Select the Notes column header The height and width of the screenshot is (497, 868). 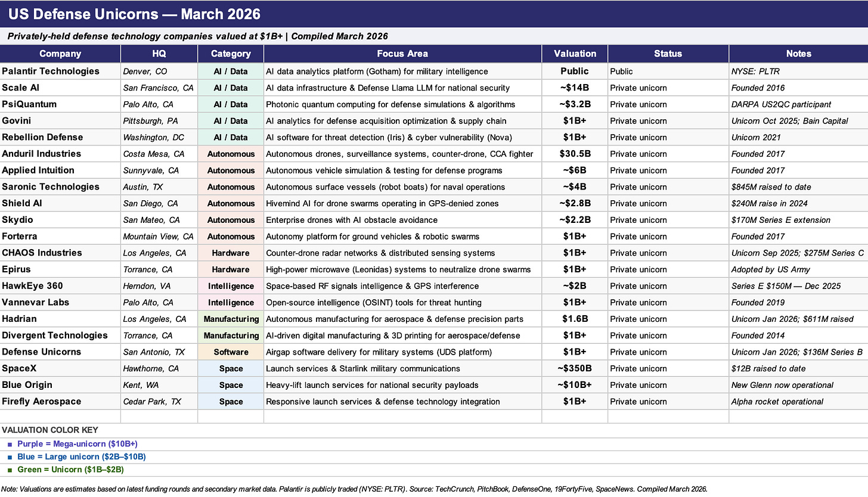[x=798, y=54]
